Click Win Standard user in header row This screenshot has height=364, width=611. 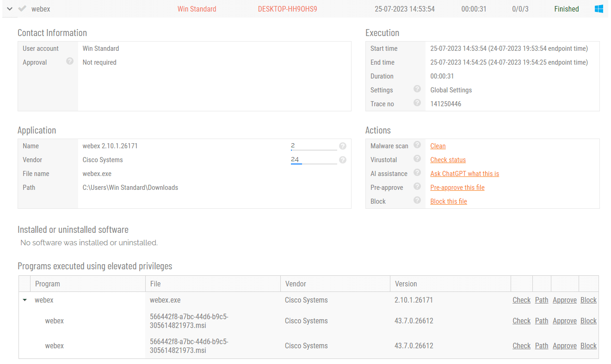[x=197, y=9]
